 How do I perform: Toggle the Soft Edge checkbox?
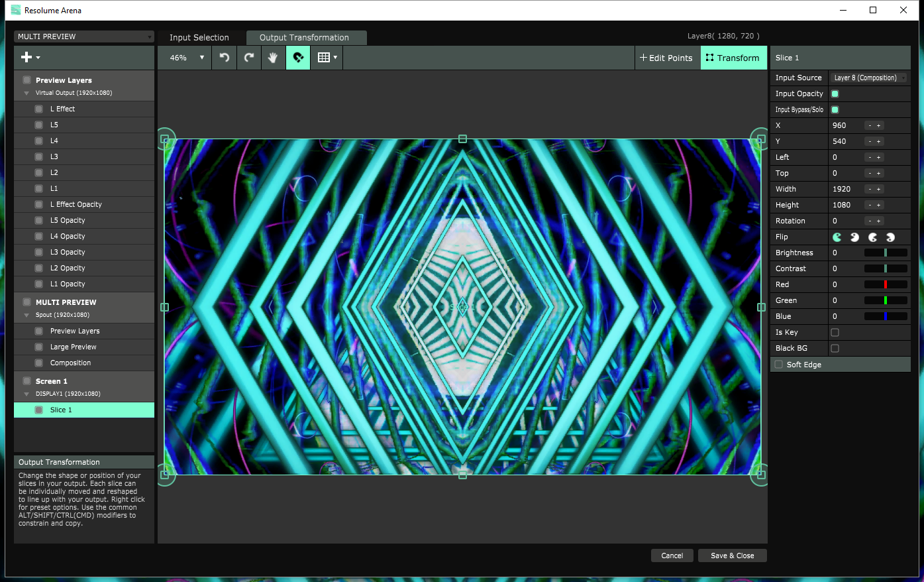coord(779,365)
